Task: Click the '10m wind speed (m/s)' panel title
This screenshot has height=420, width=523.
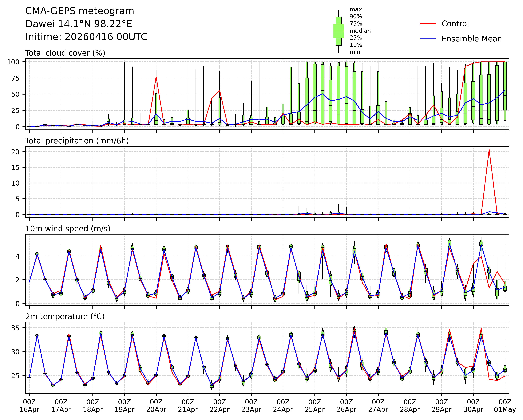Action: point(68,229)
